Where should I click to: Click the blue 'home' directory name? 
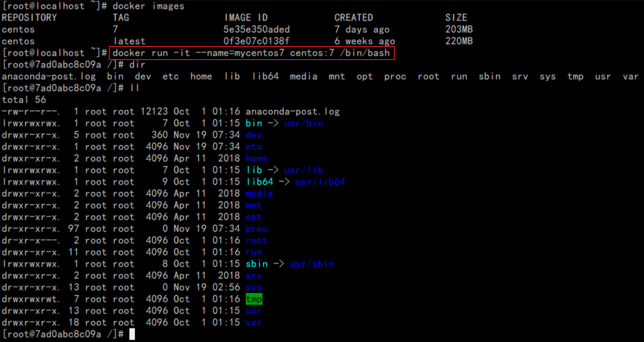tap(257, 159)
